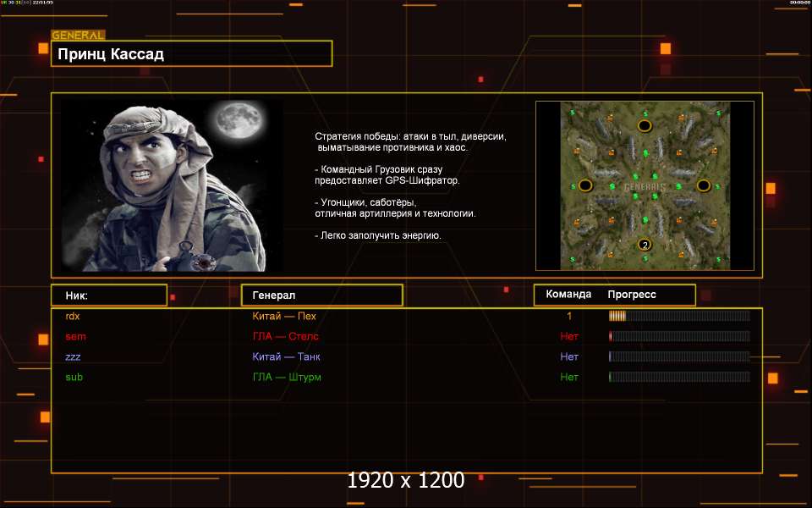Select the right start position circle on minimap
Viewport: 812px width, 508px height.
(703, 185)
